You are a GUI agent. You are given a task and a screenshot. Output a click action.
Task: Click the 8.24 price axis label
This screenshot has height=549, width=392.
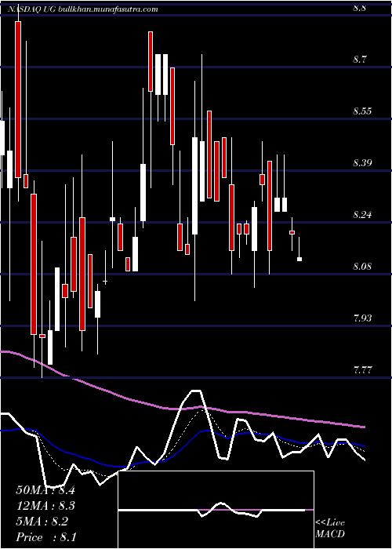362,215
